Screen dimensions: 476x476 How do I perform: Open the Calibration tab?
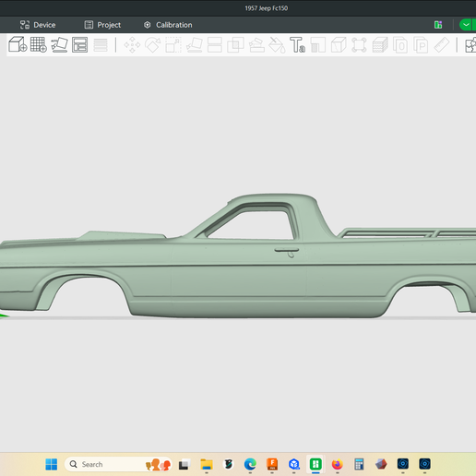(168, 25)
